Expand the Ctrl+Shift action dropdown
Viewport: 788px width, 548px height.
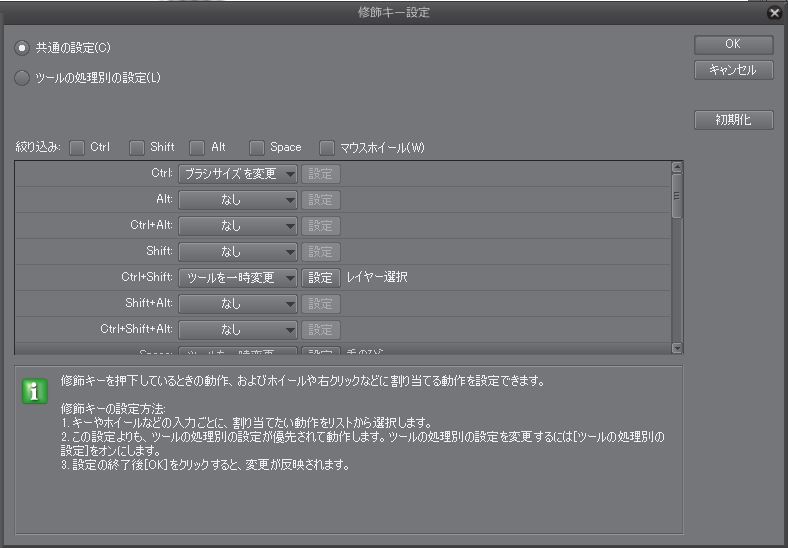coord(238,278)
